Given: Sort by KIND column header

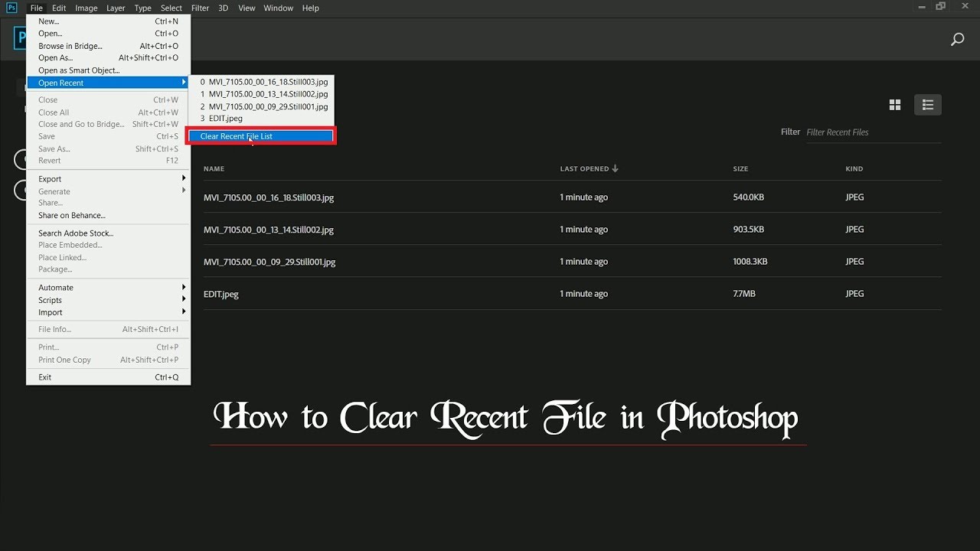Looking at the screenshot, I should 854,168.
